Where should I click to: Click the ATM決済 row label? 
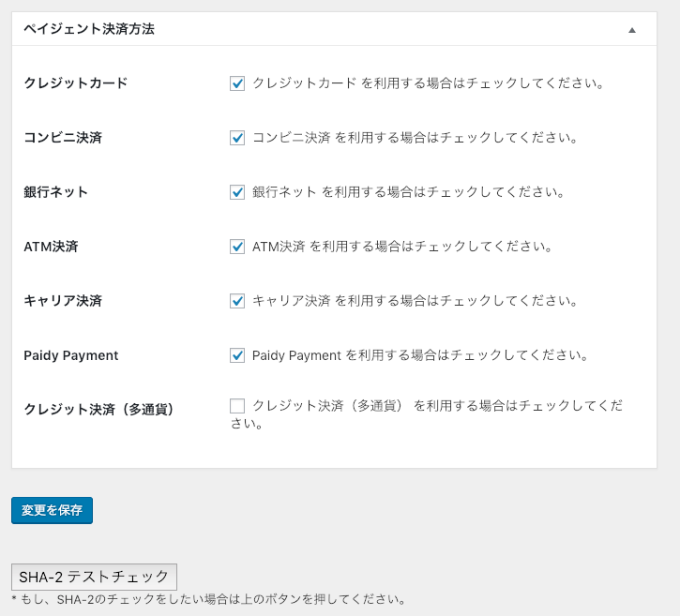point(51,247)
